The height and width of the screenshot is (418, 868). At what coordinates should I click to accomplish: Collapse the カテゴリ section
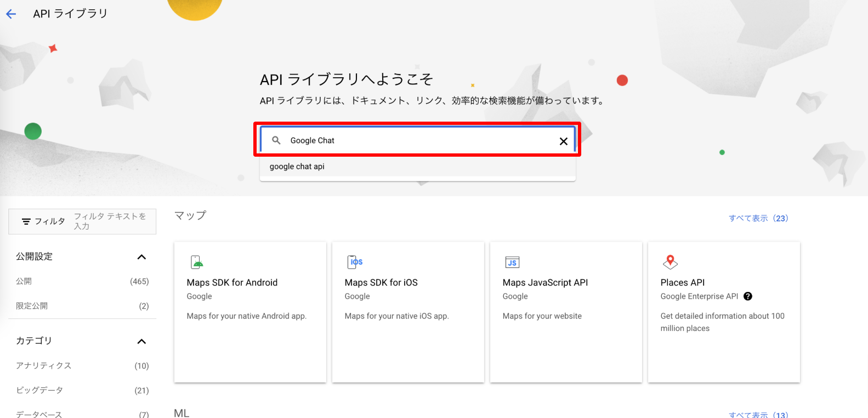point(141,341)
